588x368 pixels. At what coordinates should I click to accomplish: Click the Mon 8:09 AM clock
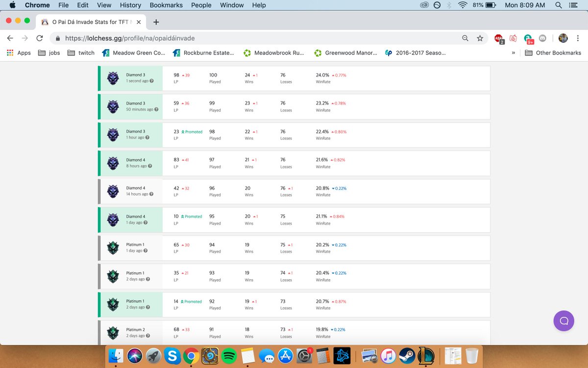525,5
